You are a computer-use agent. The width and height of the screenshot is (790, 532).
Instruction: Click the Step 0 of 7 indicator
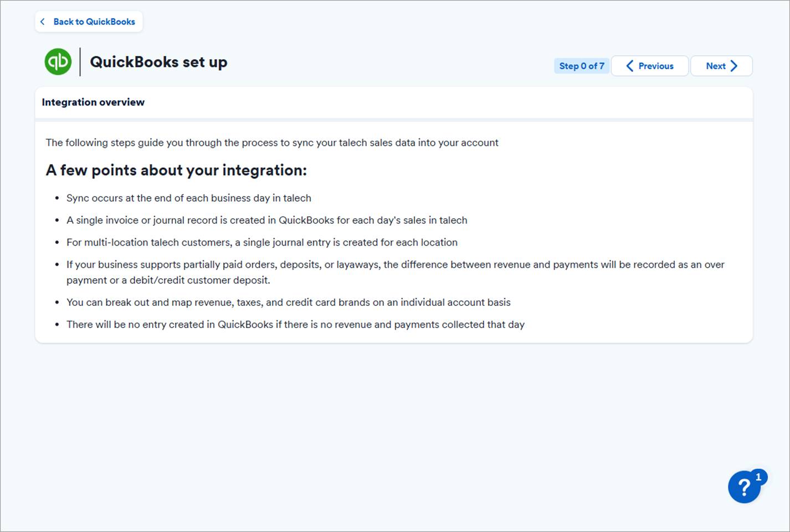point(581,66)
